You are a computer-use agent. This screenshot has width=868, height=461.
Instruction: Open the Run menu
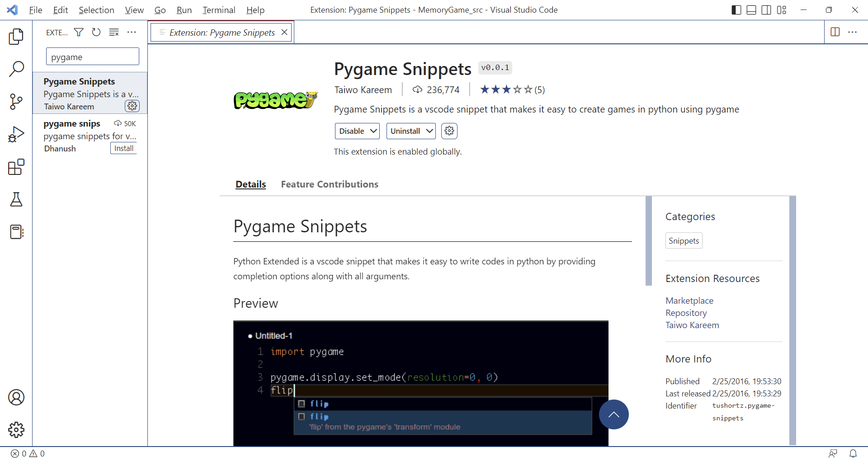[x=184, y=10]
